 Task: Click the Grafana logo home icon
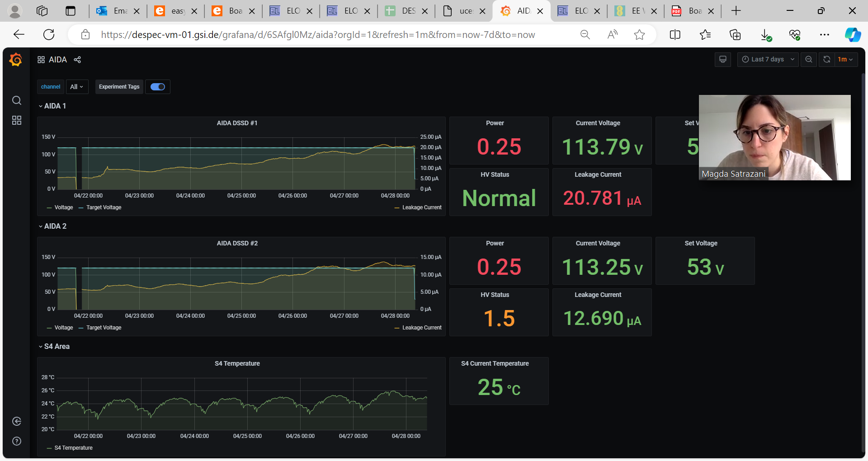[16, 60]
